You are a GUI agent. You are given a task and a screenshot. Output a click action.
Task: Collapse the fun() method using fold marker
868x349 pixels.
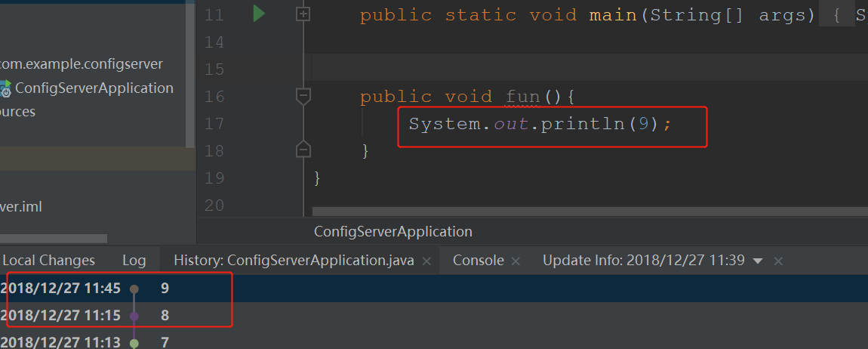click(x=303, y=96)
